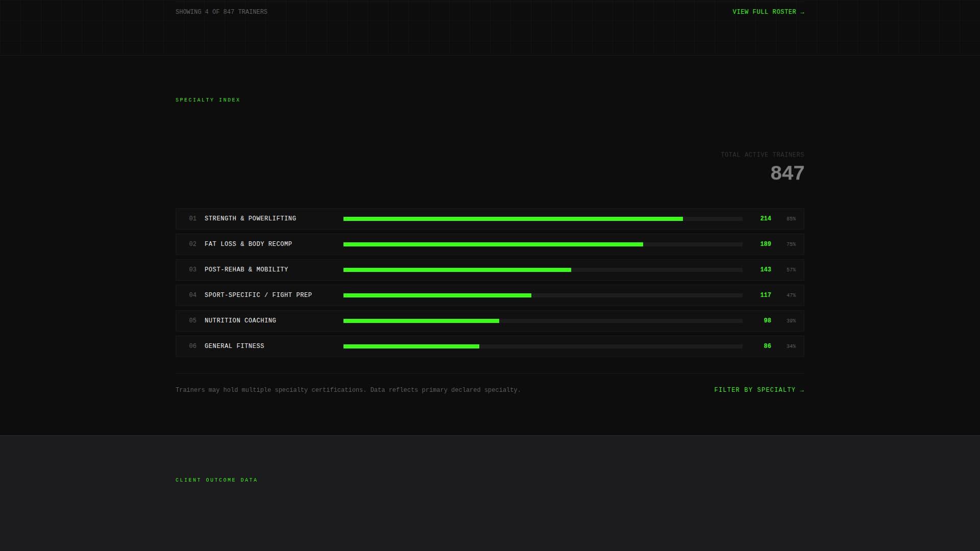Click the Showing 4 of 847 Trainers text
Image resolution: width=980 pixels, height=551 pixels.
[222, 12]
